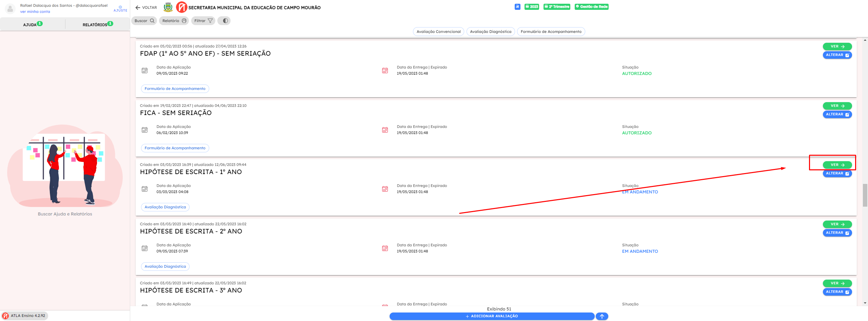Click the user avatar icon
Image resolution: width=868 pixels, height=321 pixels.
click(x=11, y=8)
